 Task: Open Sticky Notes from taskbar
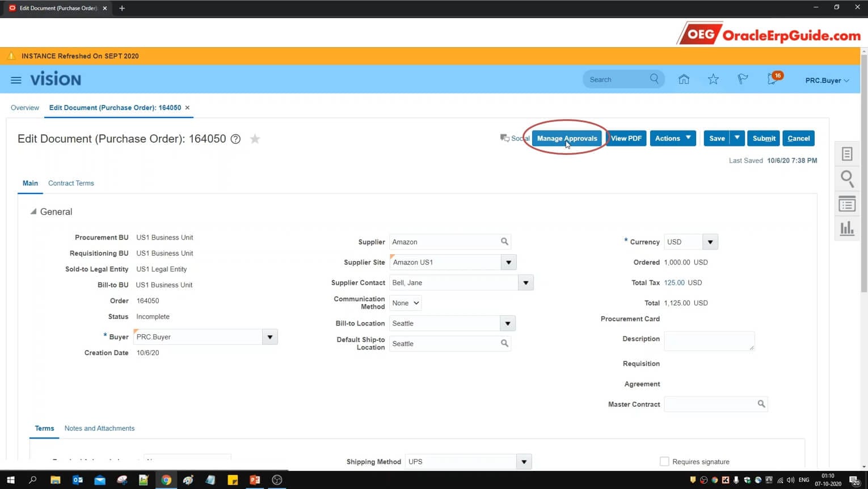(233, 480)
